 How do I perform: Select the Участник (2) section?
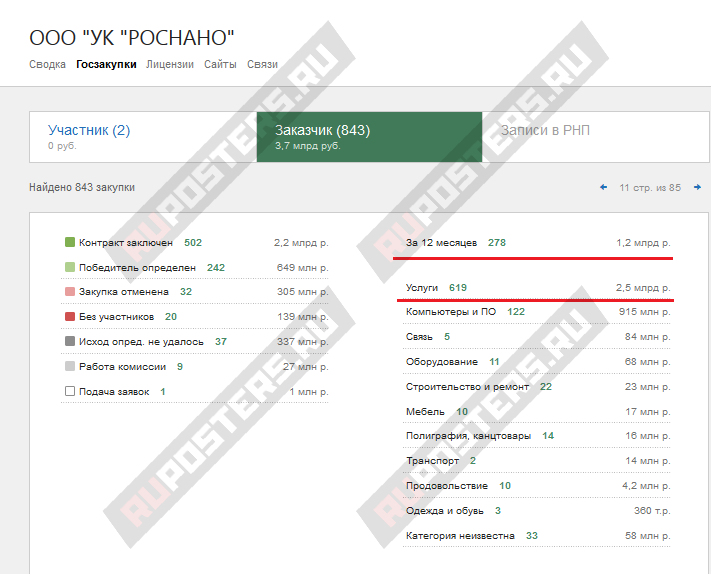coord(143,137)
